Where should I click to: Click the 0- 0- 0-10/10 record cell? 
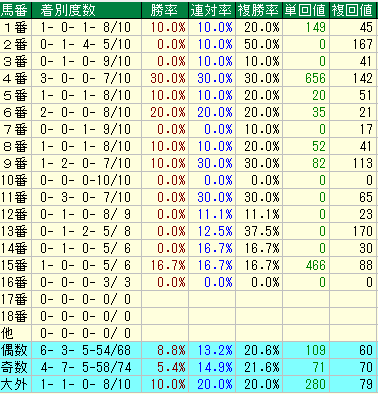click(x=86, y=180)
